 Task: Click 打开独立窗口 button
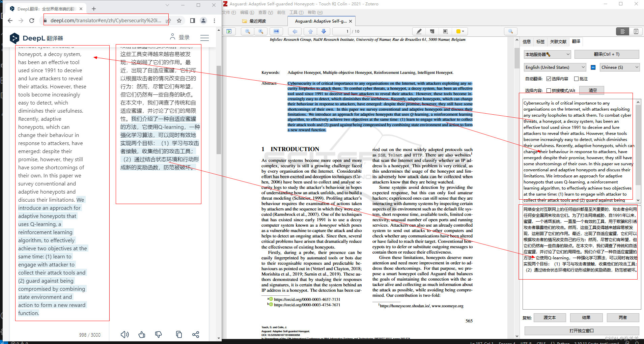tap(582, 331)
